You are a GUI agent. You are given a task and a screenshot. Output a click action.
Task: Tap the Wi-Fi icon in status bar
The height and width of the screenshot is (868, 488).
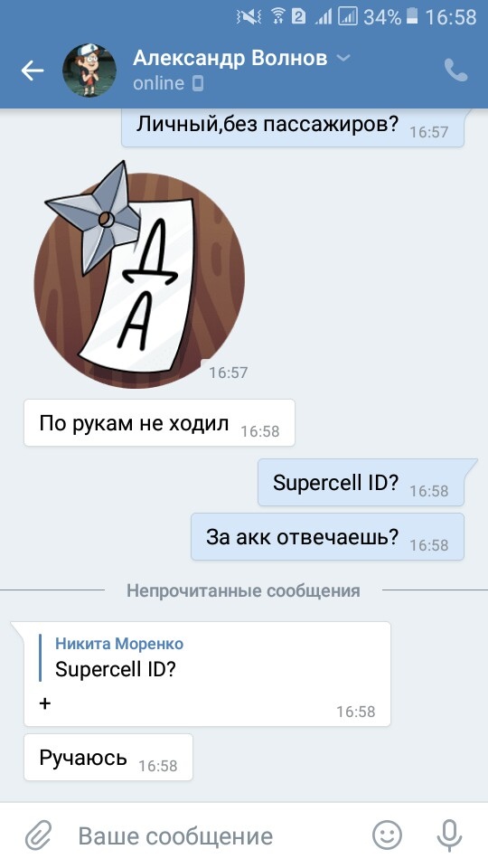(x=277, y=17)
